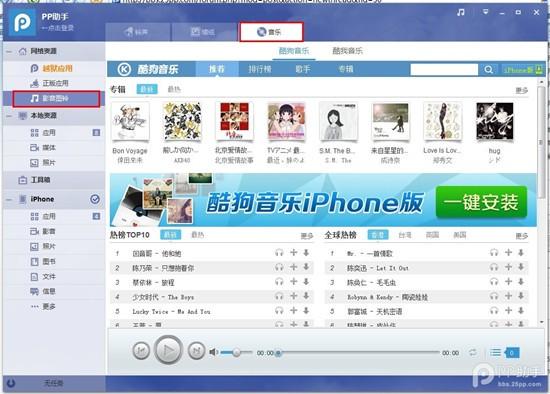Click the green iPhone版 download button
Viewport: 550px width, 394px height.
(x=523, y=69)
